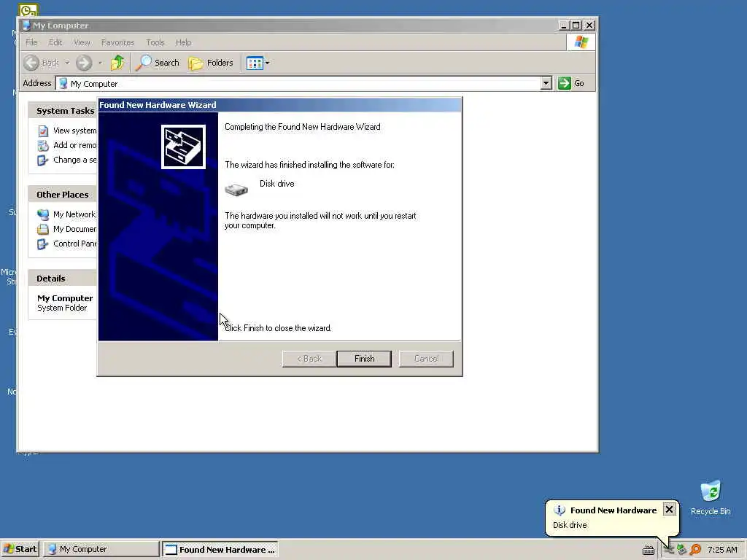The width and height of the screenshot is (747, 560).
Task: Click View system information task link
Action: pos(75,131)
